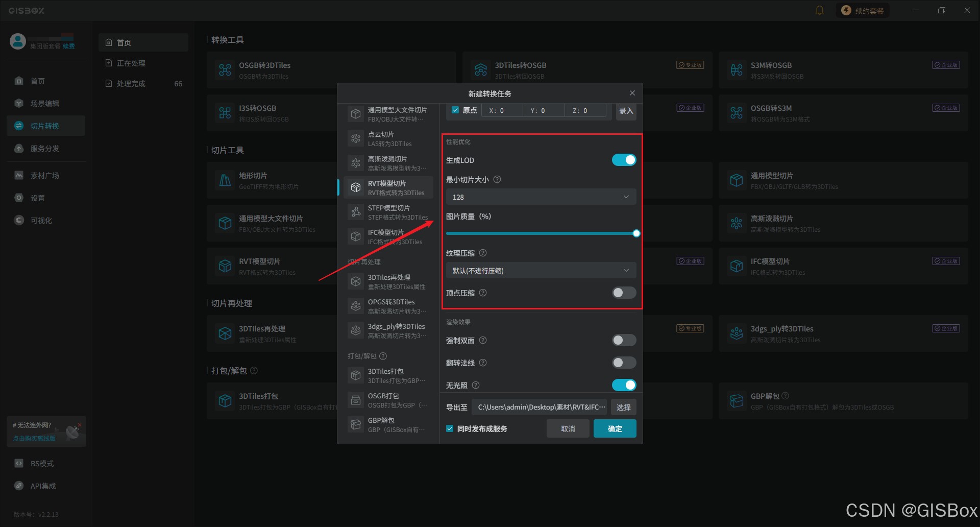Open the 最小切片大小 dropdown
Screen dimensions: 980x527
(541, 197)
